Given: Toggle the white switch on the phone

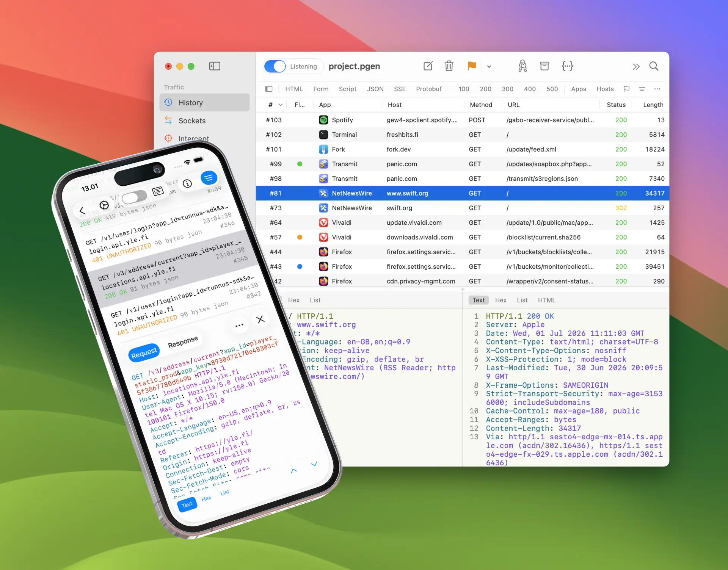Looking at the screenshot, I should click(x=134, y=197).
